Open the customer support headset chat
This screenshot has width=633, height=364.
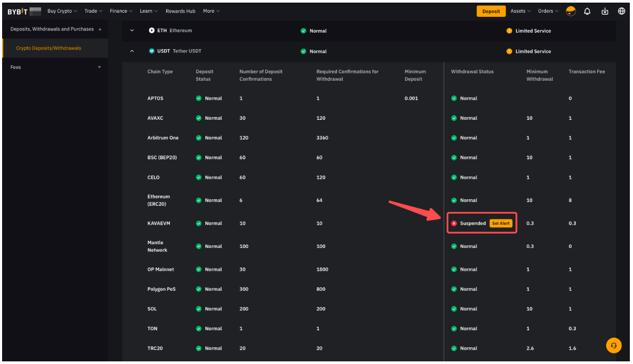pyautogui.click(x=613, y=346)
